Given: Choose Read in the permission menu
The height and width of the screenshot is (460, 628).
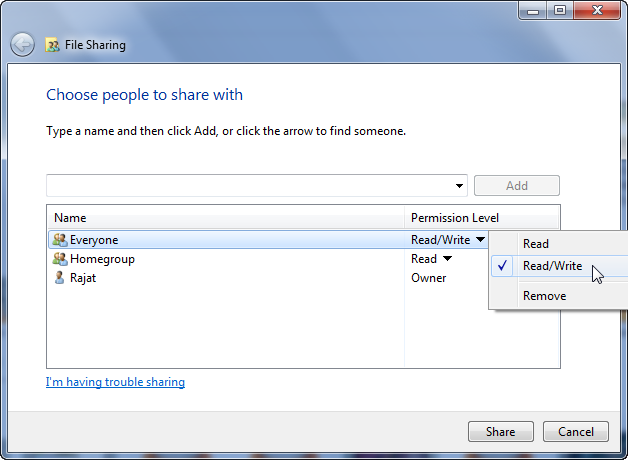Looking at the screenshot, I should click(558, 243).
